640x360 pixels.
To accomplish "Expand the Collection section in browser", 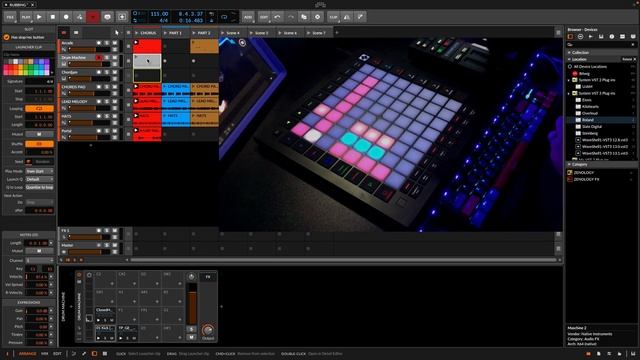I will coord(569,53).
